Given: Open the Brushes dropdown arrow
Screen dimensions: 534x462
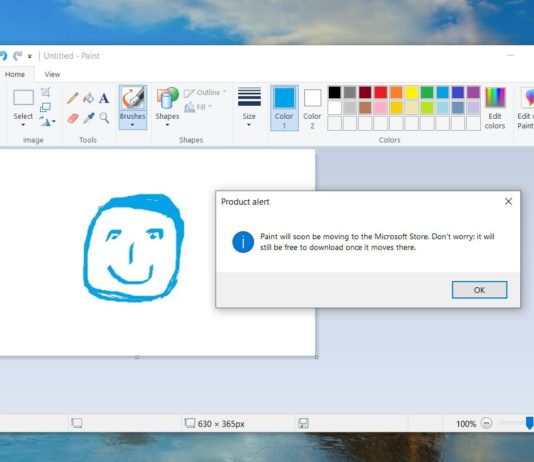Looking at the screenshot, I should point(132,125).
